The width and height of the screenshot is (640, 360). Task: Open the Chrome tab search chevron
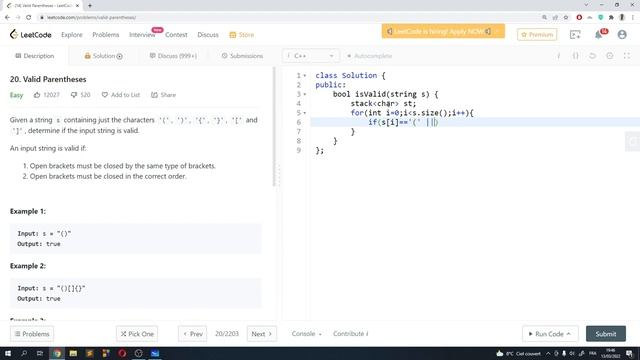[x=586, y=5]
